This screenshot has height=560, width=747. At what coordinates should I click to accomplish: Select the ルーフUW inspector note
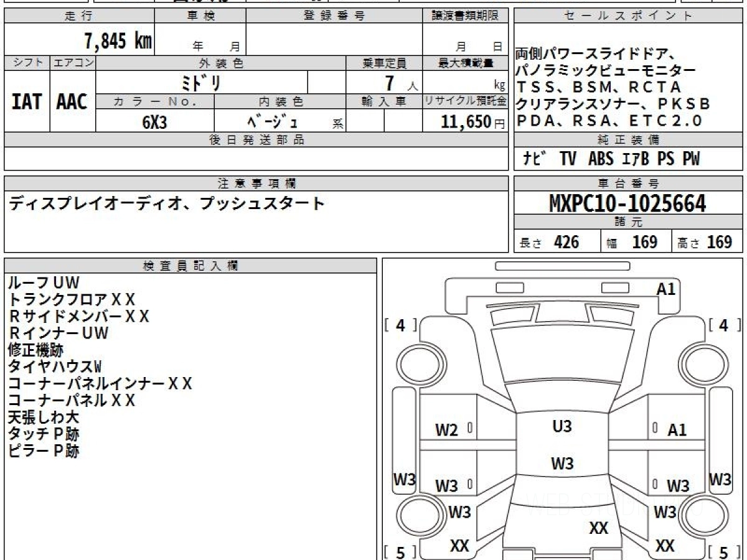click(x=44, y=282)
